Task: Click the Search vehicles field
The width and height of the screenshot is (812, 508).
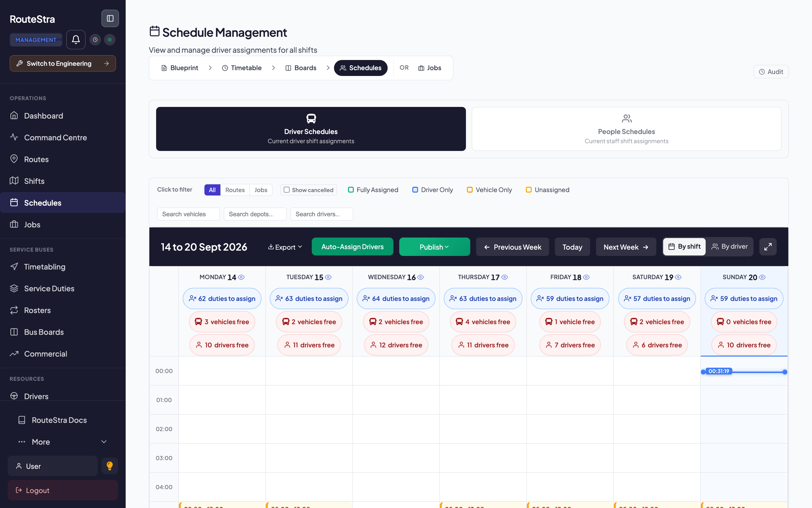Action: [188, 214]
